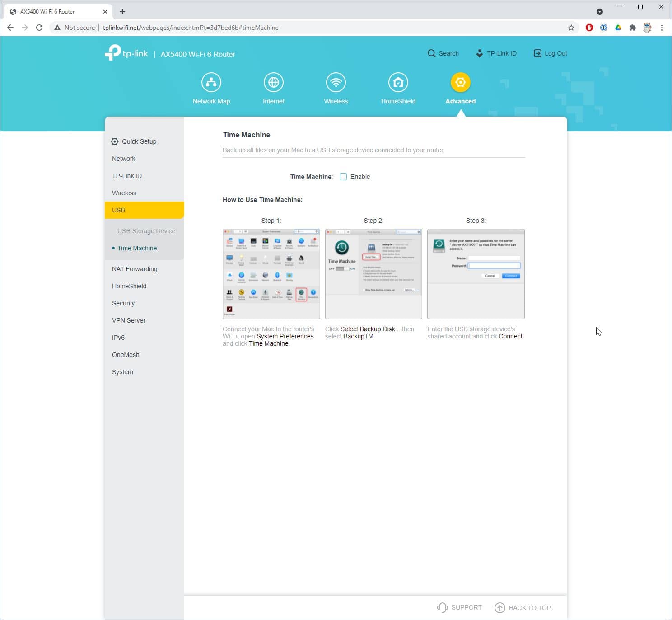The height and width of the screenshot is (620, 672).
Task: Click the Log Out link
Action: (x=555, y=53)
